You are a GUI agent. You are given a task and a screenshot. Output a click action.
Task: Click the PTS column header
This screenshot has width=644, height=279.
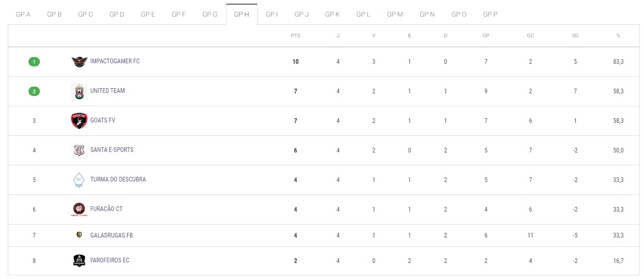click(x=295, y=36)
